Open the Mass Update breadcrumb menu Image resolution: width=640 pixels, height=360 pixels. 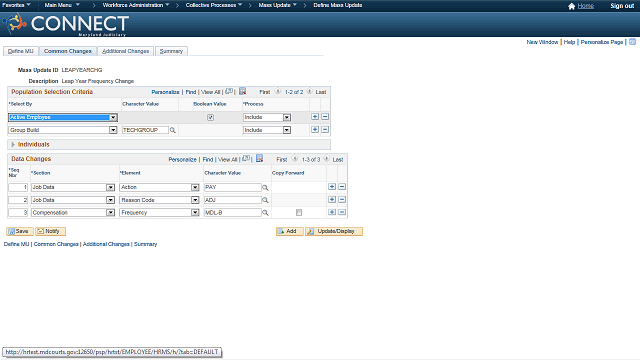click(x=278, y=5)
